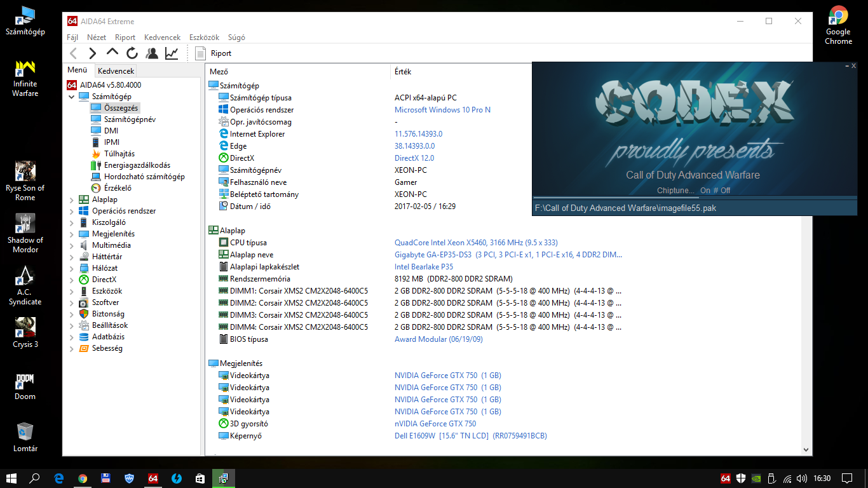Open the benchmark graph toolbar icon
The height and width of the screenshot is (488, 868).
[172, 53]
